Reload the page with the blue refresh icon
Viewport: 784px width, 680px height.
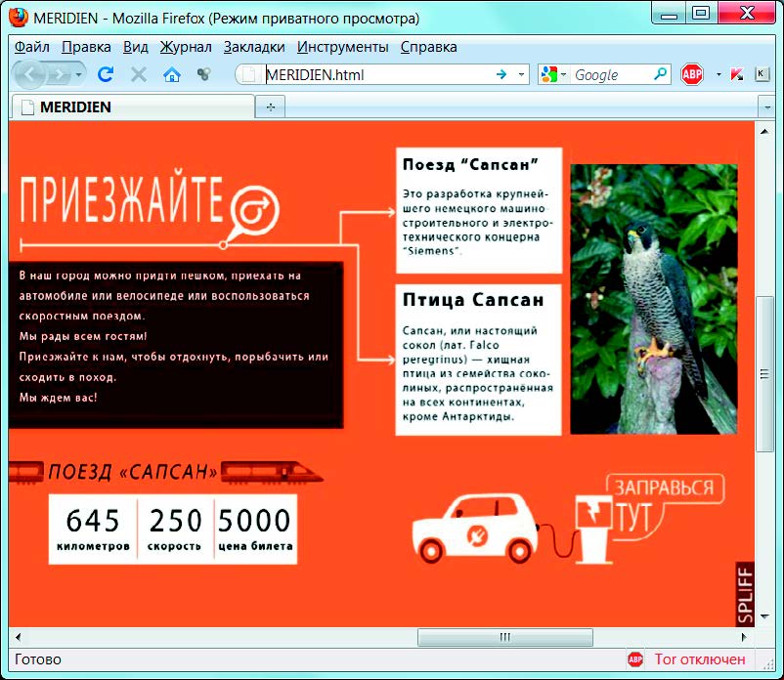pos(106,75)
